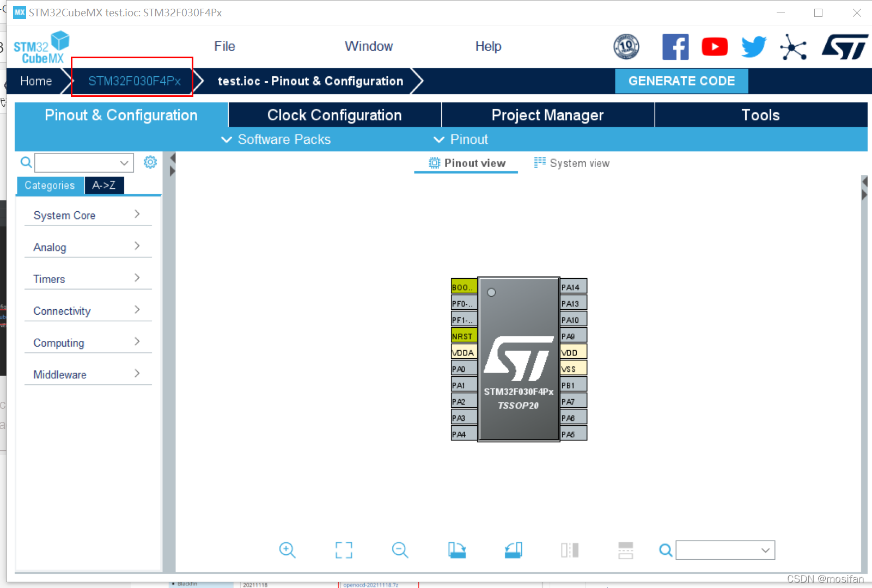The image size is (872, 588).
Task: Click the pin search magnifier icon
Action: click(x=666, y=550)
